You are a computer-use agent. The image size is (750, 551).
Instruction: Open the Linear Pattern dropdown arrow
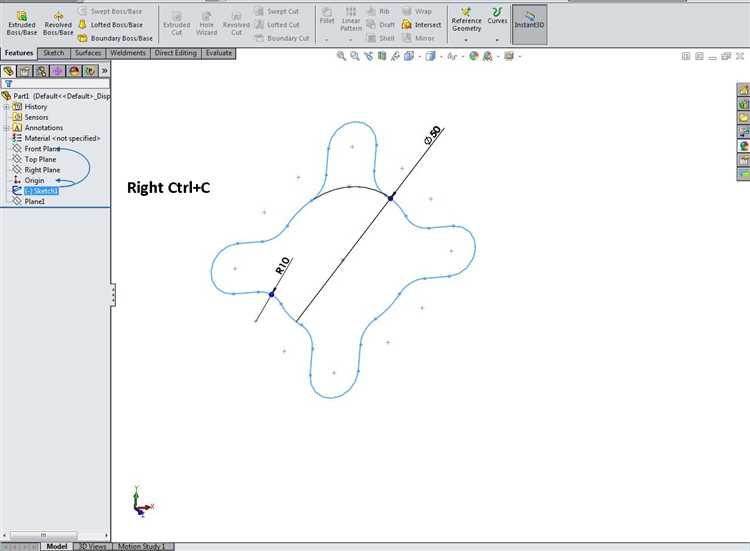[x=351, y=40]
